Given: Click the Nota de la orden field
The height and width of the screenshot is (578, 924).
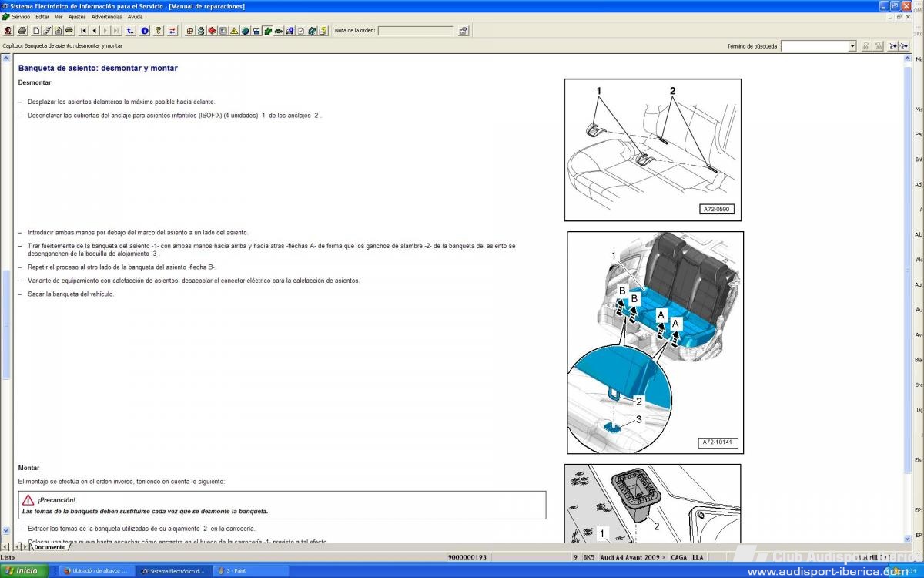Looking at the screenshot, I should click(x=416, y=31).
